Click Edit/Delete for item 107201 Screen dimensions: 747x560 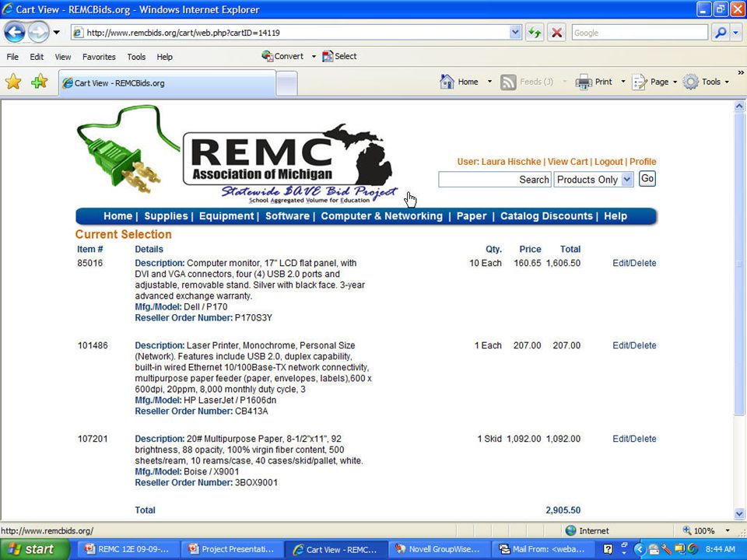click(x=634, y=439)
